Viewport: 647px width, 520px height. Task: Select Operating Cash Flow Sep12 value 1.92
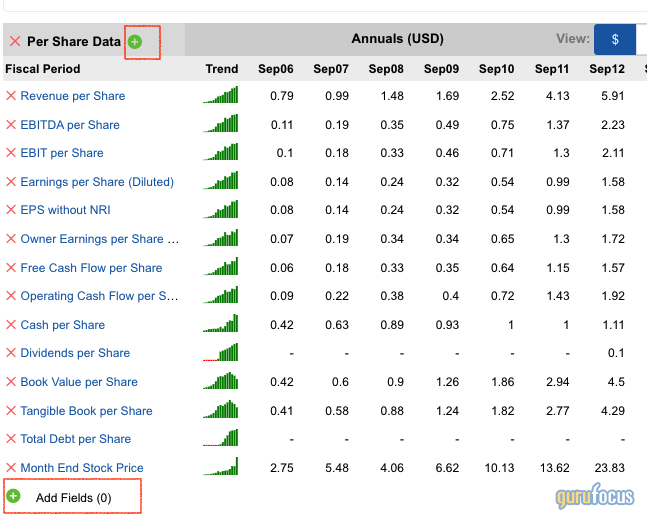coord(613,295)
